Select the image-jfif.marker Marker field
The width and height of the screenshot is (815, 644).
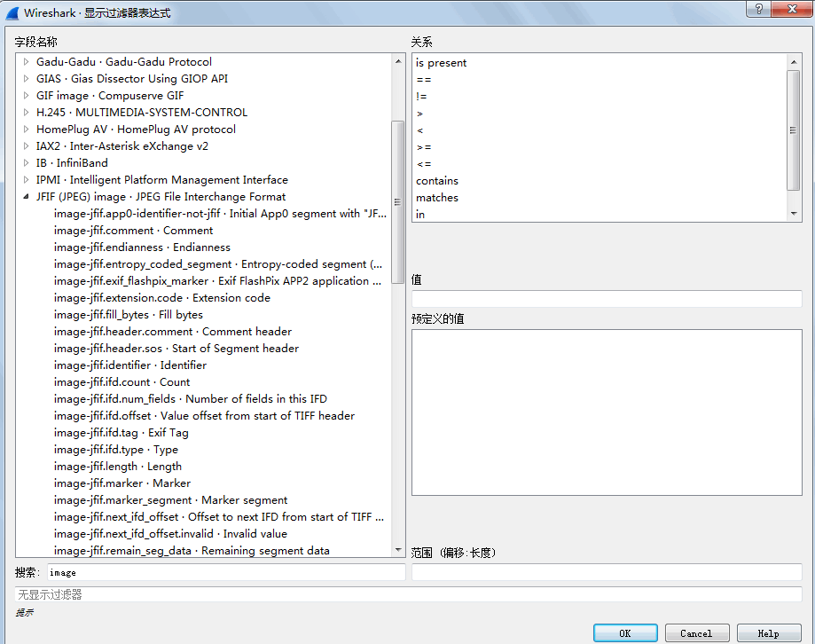122,483
